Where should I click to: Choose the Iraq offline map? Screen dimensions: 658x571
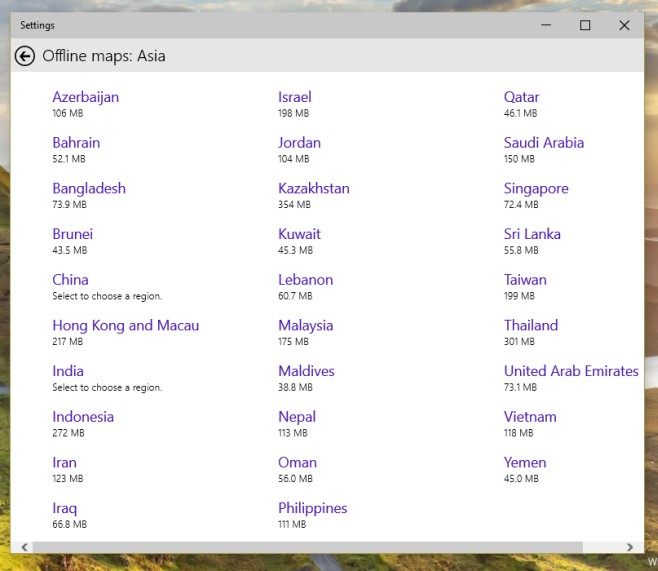click(x=65, y=509)
